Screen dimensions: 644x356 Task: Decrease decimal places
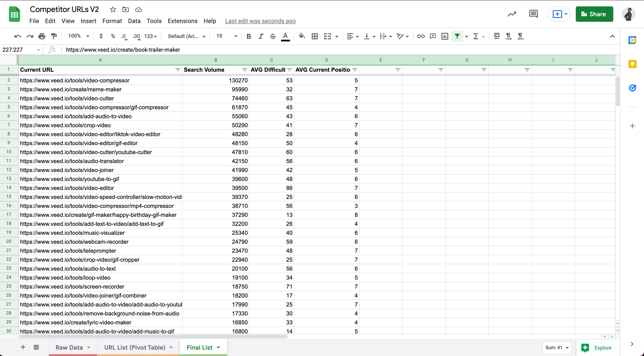(x=125, y=36)
